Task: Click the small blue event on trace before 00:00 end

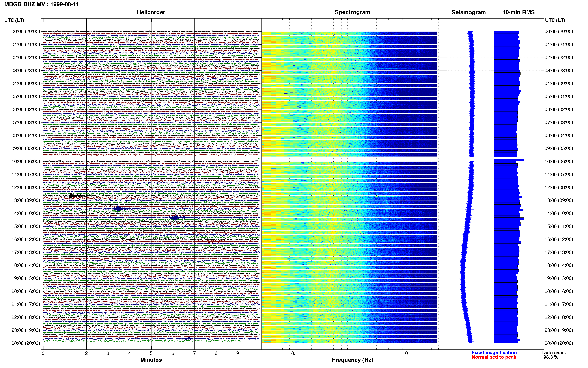Action: pos(187,339)
